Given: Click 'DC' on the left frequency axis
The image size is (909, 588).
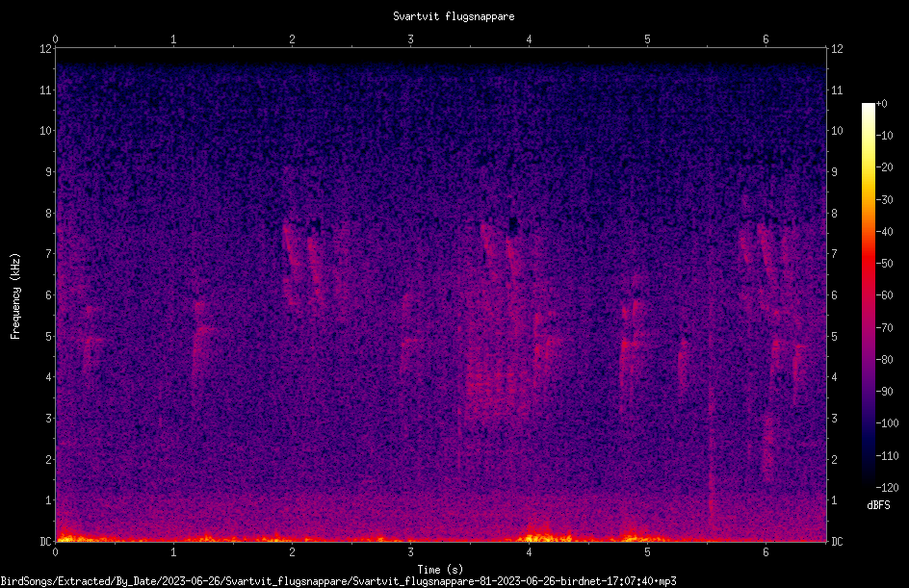Looking at the screenshot, I should tap(45, 541).
